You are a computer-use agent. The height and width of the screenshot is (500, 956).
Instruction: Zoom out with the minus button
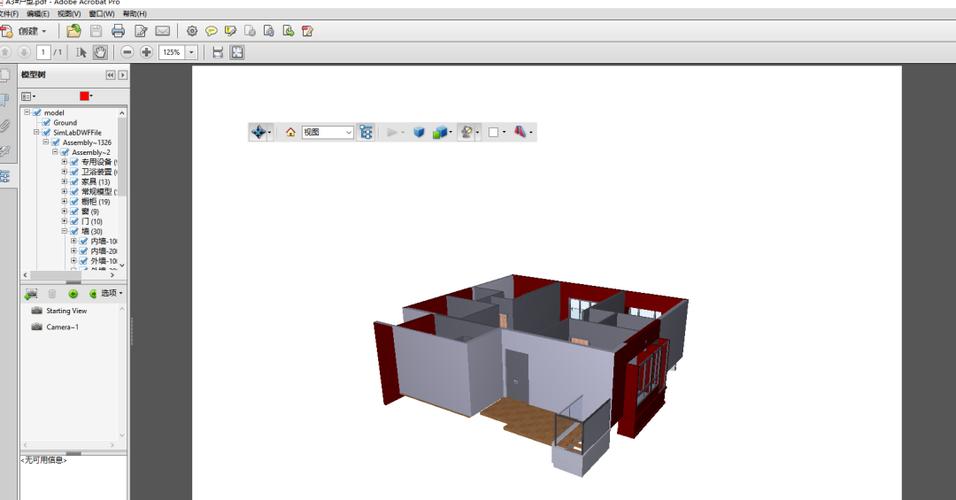coord(127,52)
